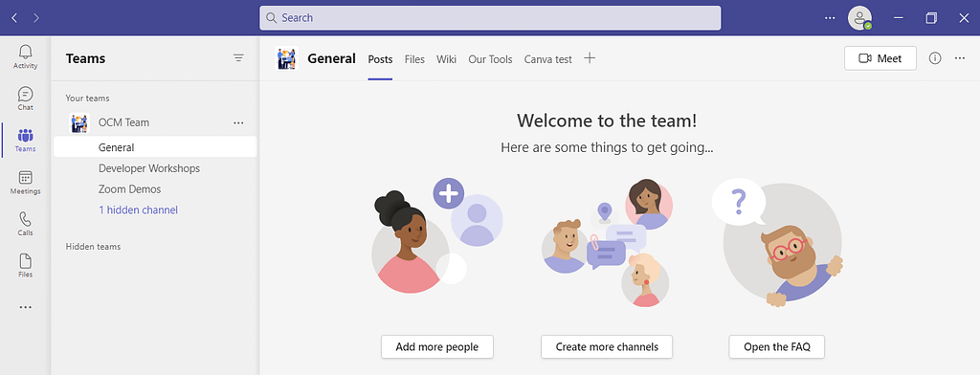
Task: Click the General channel title
Action: point(331,58)
